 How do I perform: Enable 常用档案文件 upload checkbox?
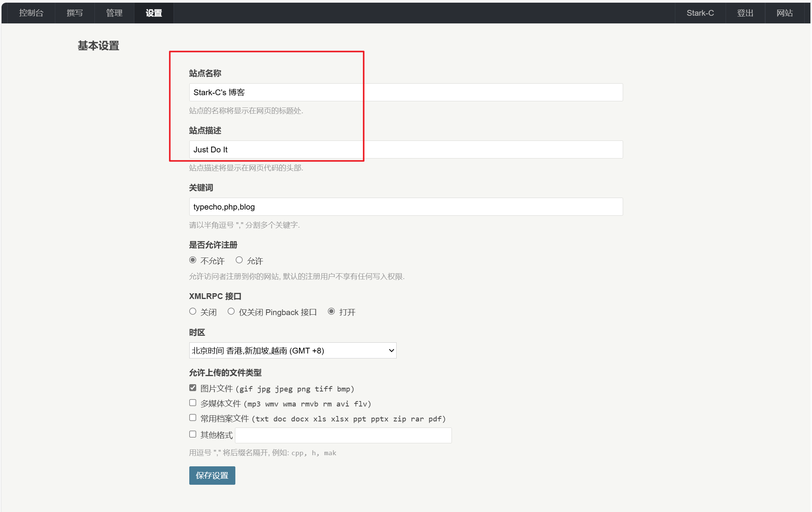click(x=193, y=418)
